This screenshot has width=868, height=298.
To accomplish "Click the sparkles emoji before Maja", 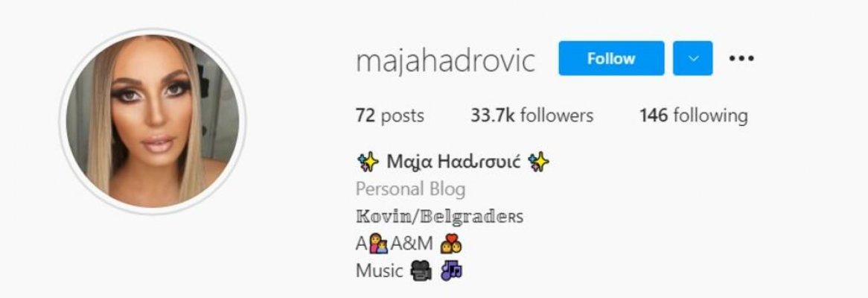I will point(368,161).
